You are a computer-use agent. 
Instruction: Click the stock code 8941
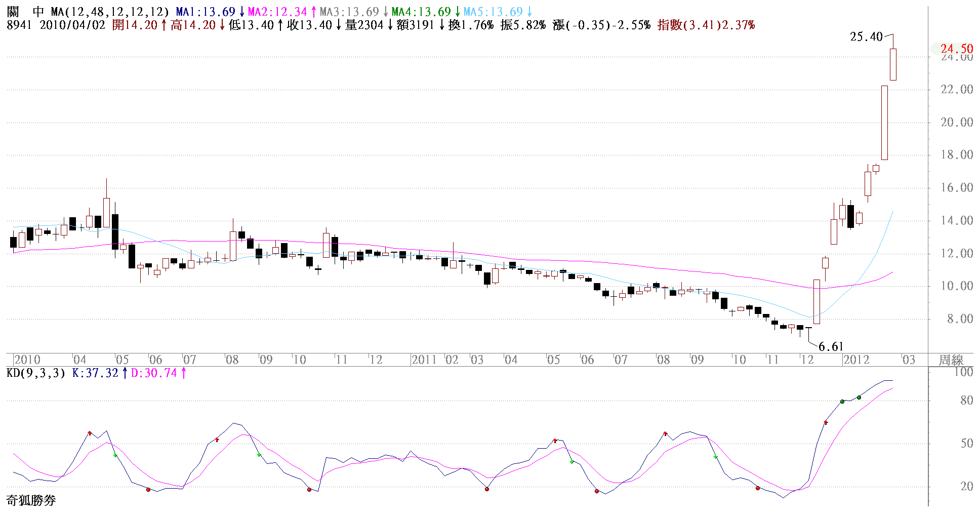pos(19,25)
